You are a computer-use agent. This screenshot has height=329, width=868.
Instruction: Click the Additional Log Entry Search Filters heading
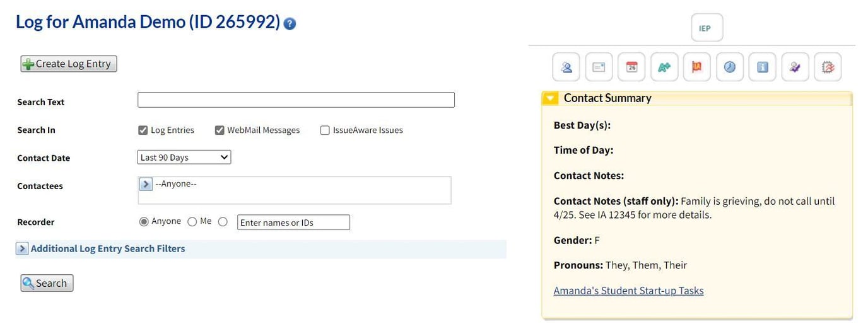[108, 249]
